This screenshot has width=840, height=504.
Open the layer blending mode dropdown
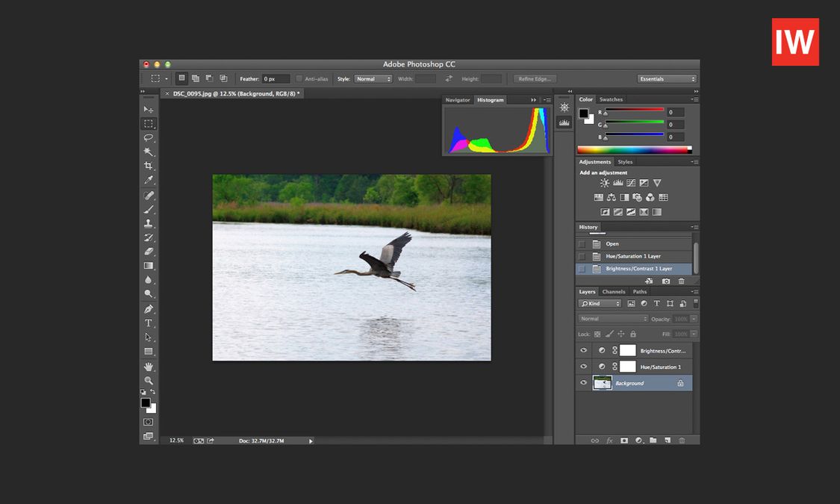[x=614, y=319]
